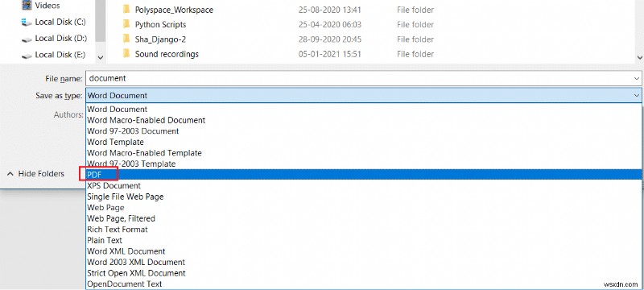Viewport: 644px width, 290px height.
Task: Select Word 97-2003 Document format
Action: (364, 131)
